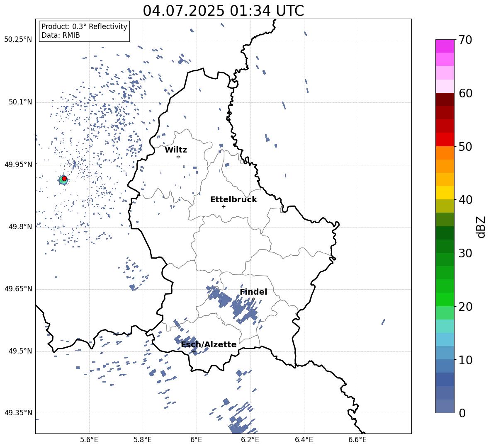This screenshot has height=448, width=491.
Task: Click the 6.6°E longitude label
Action: 357,440
